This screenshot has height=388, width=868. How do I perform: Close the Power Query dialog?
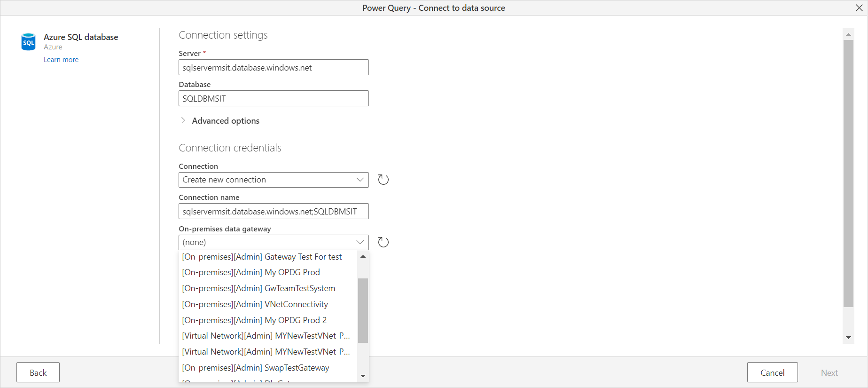pyautogui.click(x=859, y=8)
